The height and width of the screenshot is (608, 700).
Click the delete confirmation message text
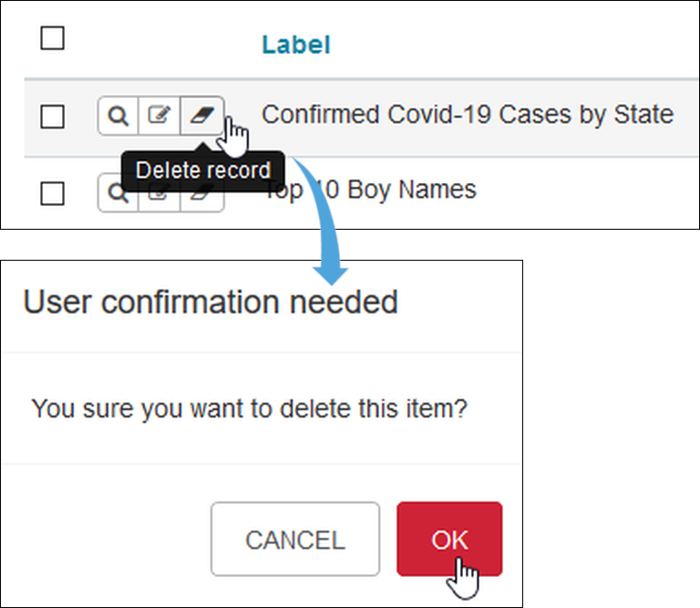249,407
